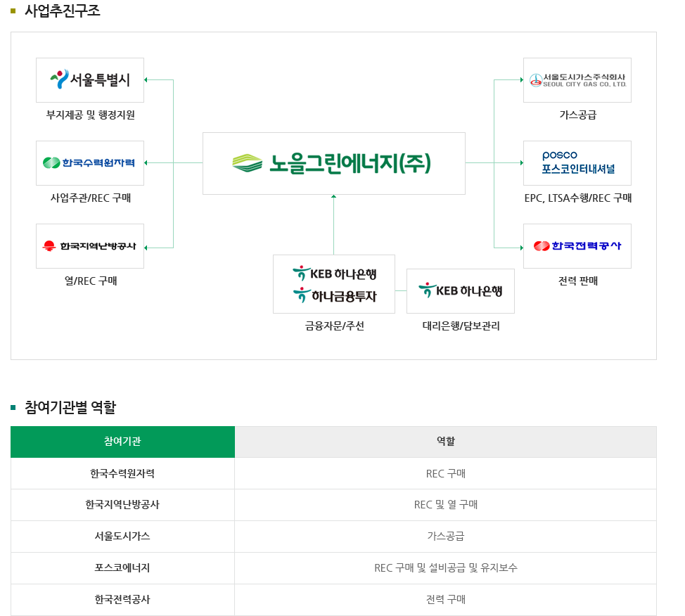Viewport: 685px width, 616px height.
Task: Click the 한국지역난방공사 logo
Action: 90,246
